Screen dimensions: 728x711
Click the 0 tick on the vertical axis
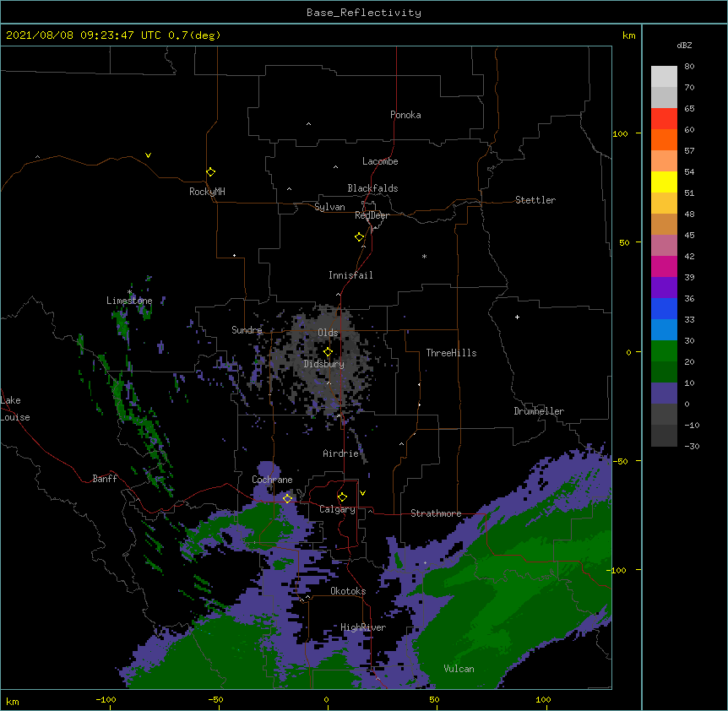tap(628, 352)
